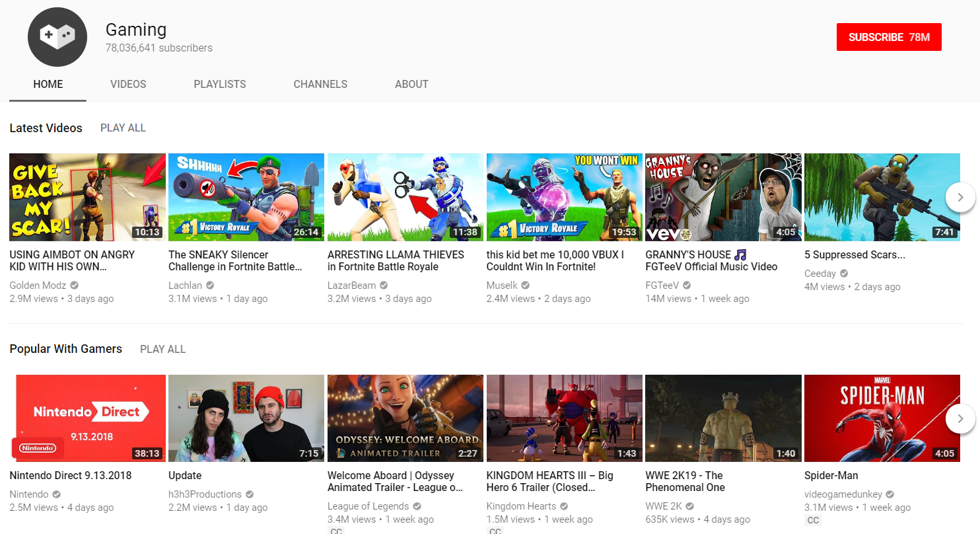Image resolution: width=980 pixels, height=534 pixels.
Task: Visit the Golden Modz channel name
Action: (x=38, y=286)
